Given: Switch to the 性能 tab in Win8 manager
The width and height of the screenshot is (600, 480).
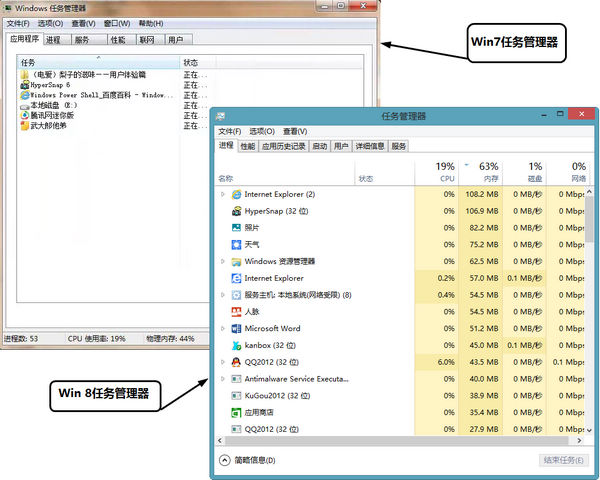Looking at the screenshot, I should tap(247, 146).
